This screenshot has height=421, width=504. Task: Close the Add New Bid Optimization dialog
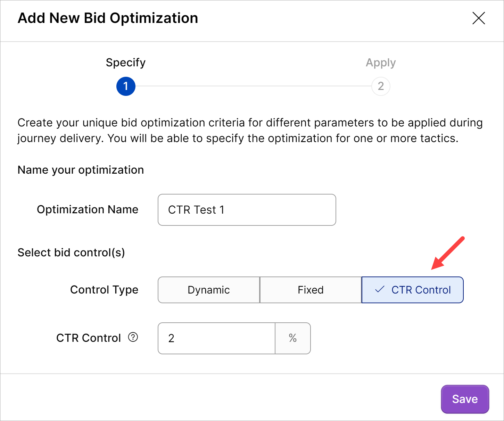pyautogui.click(x=478, y=18)
